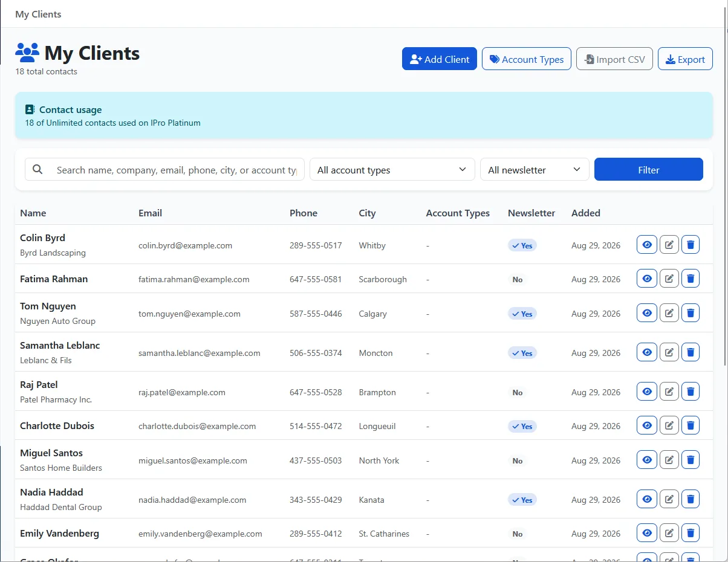The width and height of the screenshot is (728, 562).
Task: Select the name Colin Byrd
Action: [x=42, y=237]
